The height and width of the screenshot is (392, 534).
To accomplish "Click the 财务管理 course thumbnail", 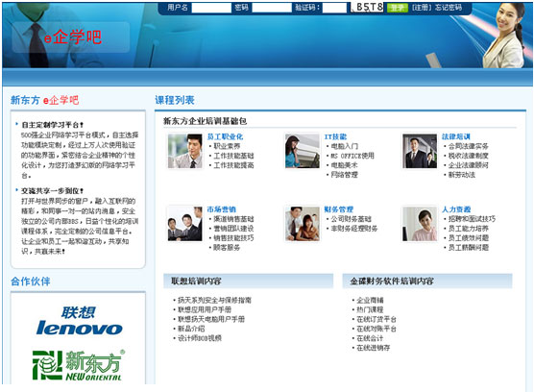I will (303, 224).
